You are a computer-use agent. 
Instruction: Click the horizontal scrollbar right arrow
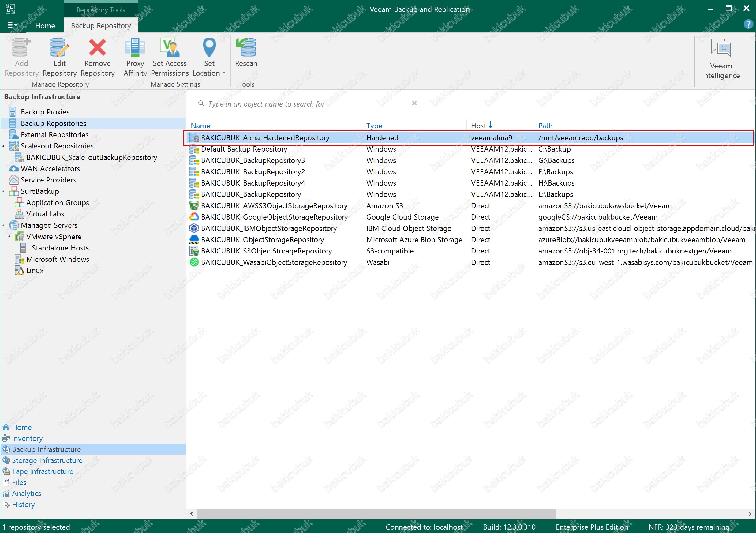click(x=750, y=514)
